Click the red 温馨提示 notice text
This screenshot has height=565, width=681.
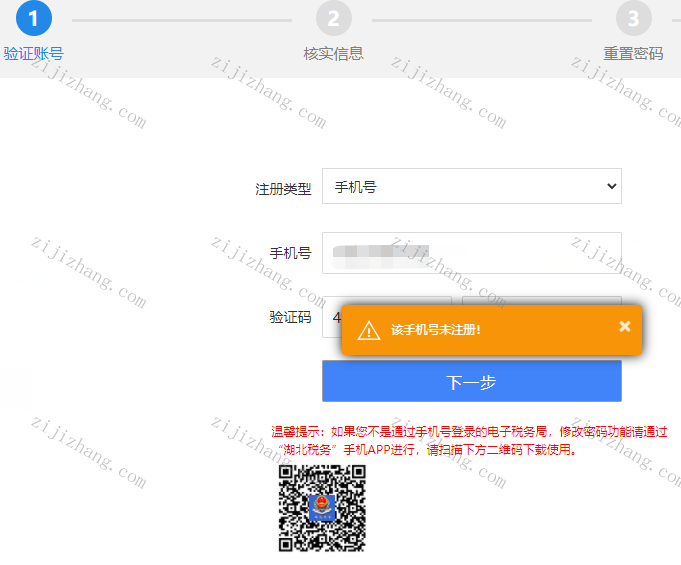click(469, 441)
